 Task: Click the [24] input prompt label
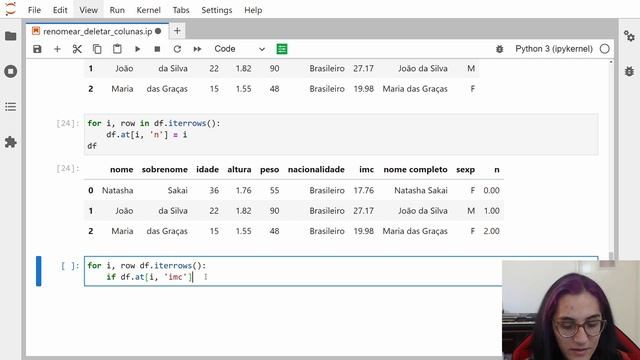click(68, 123)
